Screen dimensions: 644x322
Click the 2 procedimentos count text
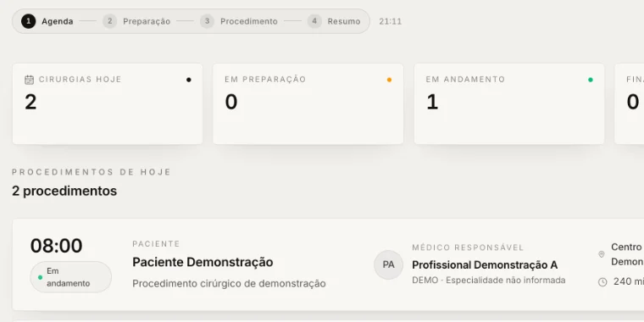click(64, 191)
